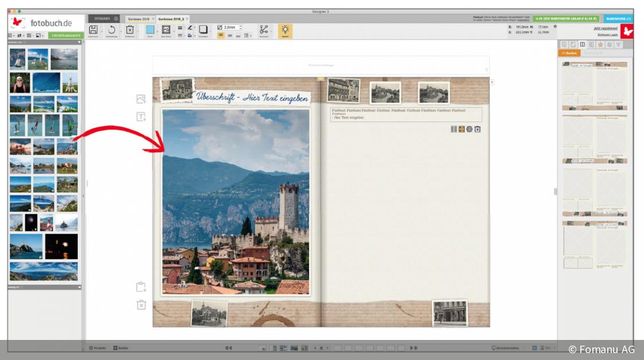Click the pen line color icon
Image resolution: width=644 pixels, height=360 pixels.
tap(190, 28)
